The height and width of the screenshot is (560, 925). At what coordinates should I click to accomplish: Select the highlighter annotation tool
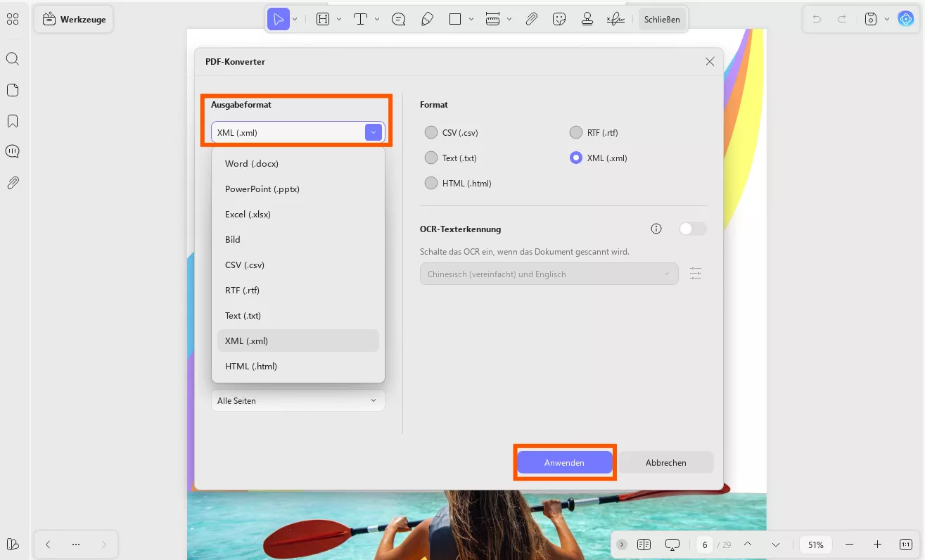click(x=427, y=19)
